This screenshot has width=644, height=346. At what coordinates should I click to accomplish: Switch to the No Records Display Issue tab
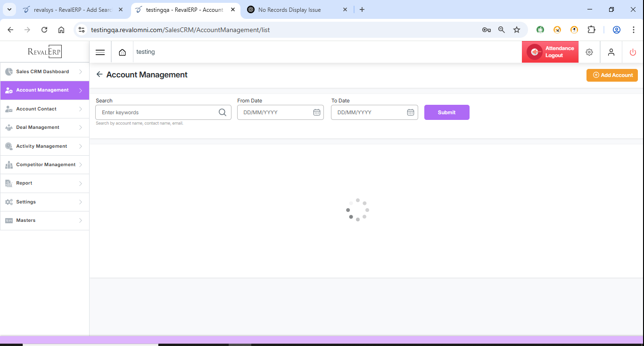(x=289, y=9)
